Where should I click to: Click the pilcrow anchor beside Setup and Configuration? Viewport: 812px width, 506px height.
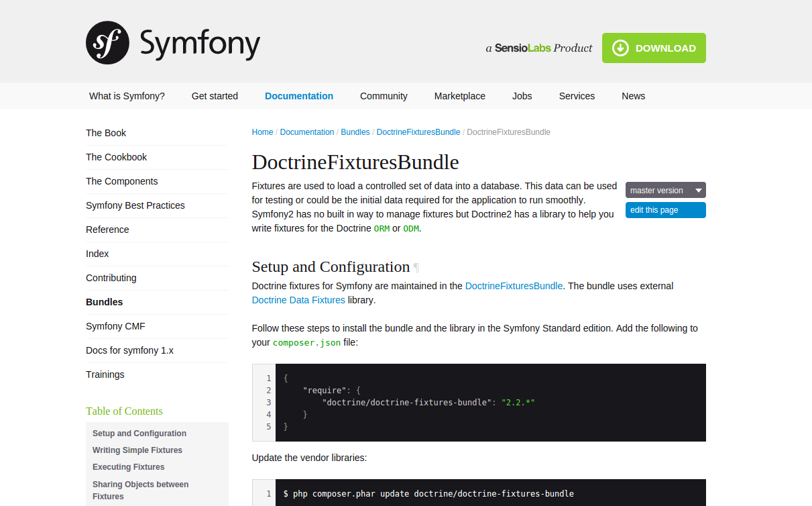[x=416, y=268]
